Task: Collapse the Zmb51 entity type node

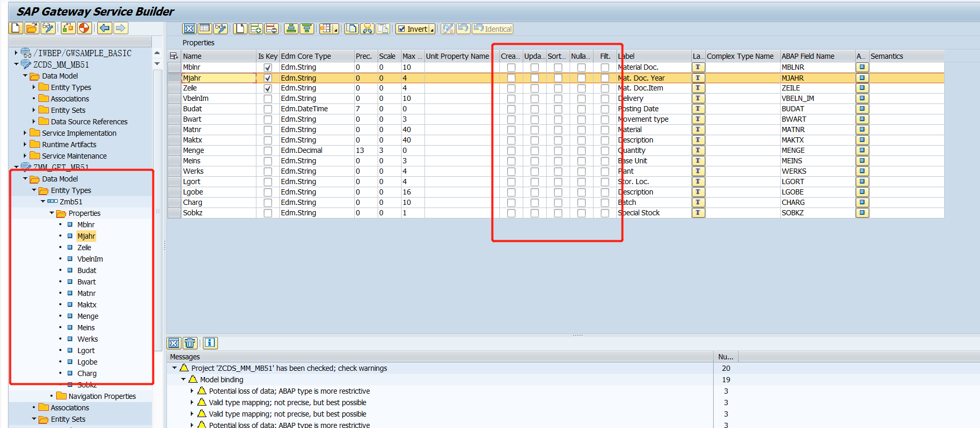Action: tap(43, 201)
